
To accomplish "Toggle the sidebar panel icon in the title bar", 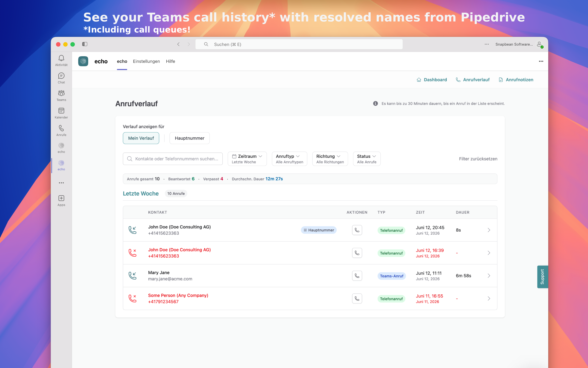I will [85, 44].
